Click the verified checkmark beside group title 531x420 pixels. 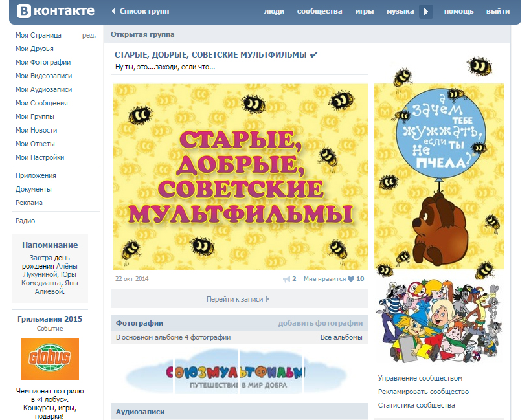(x=313, y=55)
